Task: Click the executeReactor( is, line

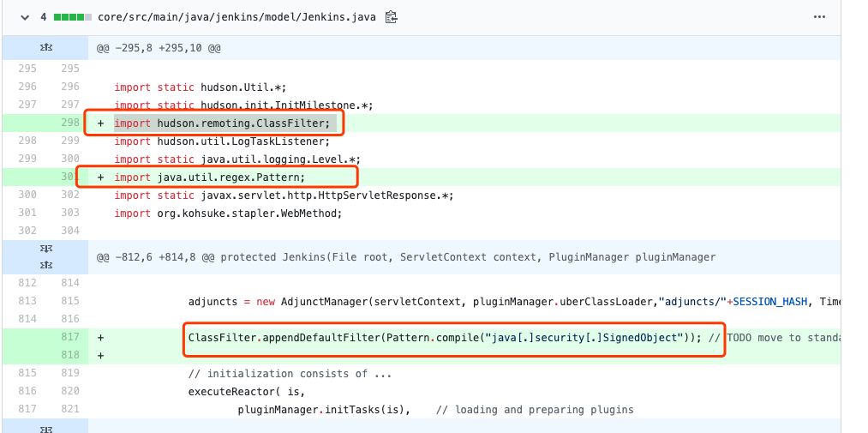Action: [247, 392]
